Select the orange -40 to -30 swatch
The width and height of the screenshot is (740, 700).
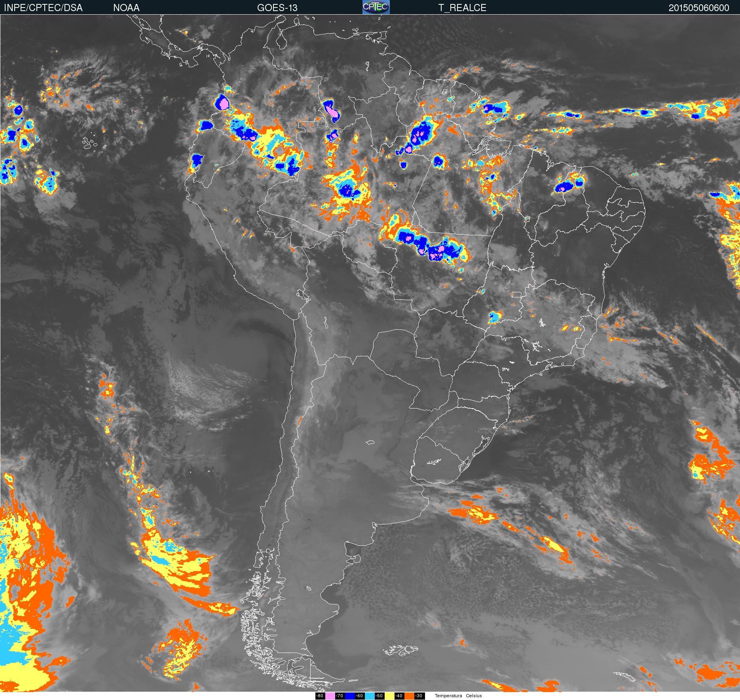409,696
